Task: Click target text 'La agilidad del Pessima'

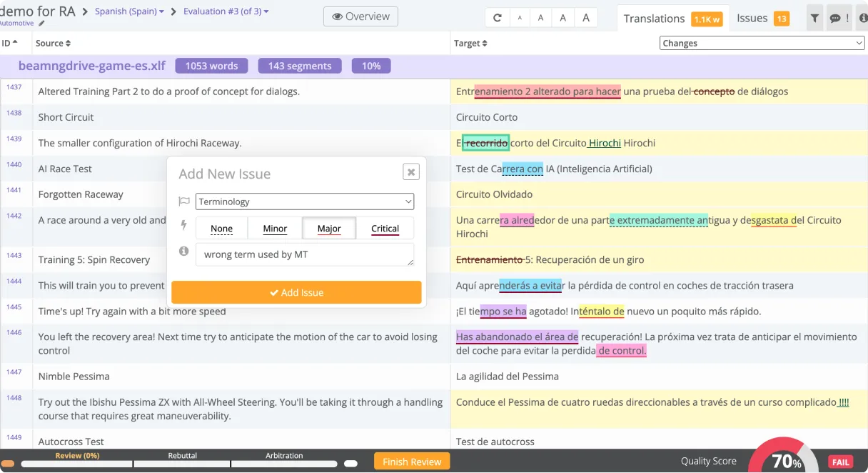Action: [x=507, y=377]
